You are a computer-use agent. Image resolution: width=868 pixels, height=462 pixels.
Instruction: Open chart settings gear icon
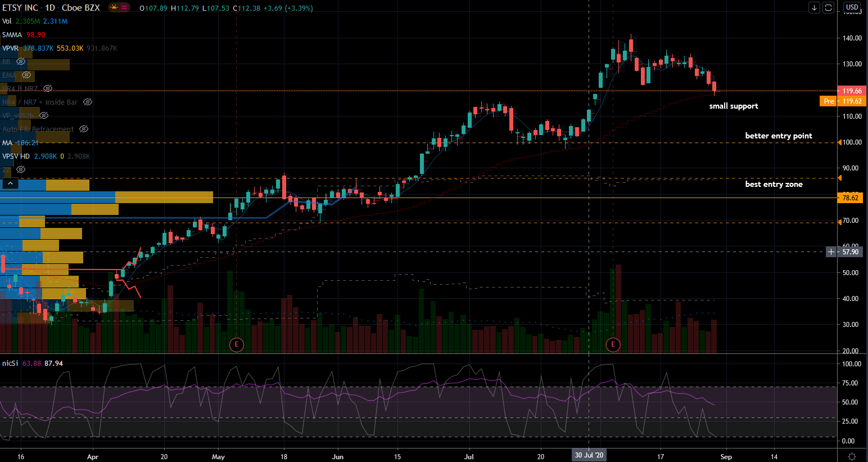(852, 456)
